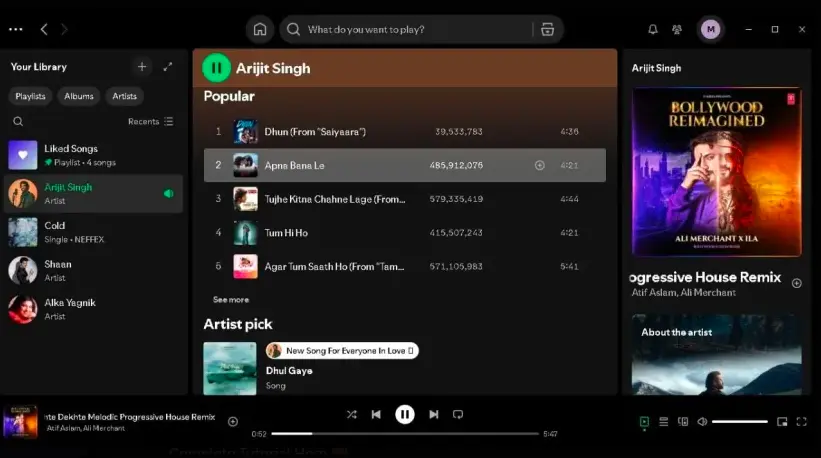Open the three-dot app menu

[16, 29]
